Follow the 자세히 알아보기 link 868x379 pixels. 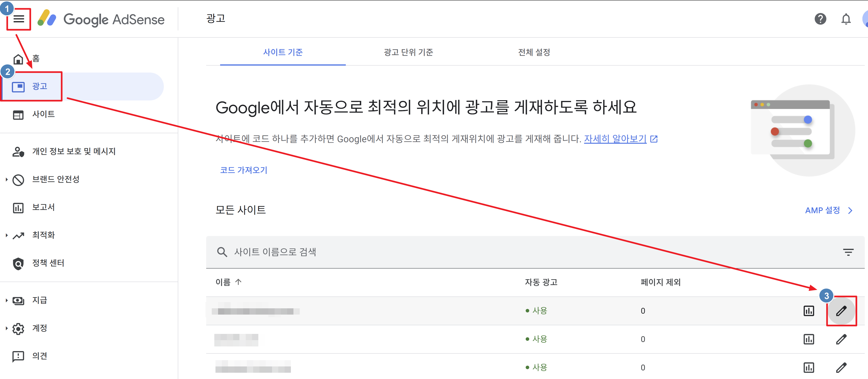(615, 139)
